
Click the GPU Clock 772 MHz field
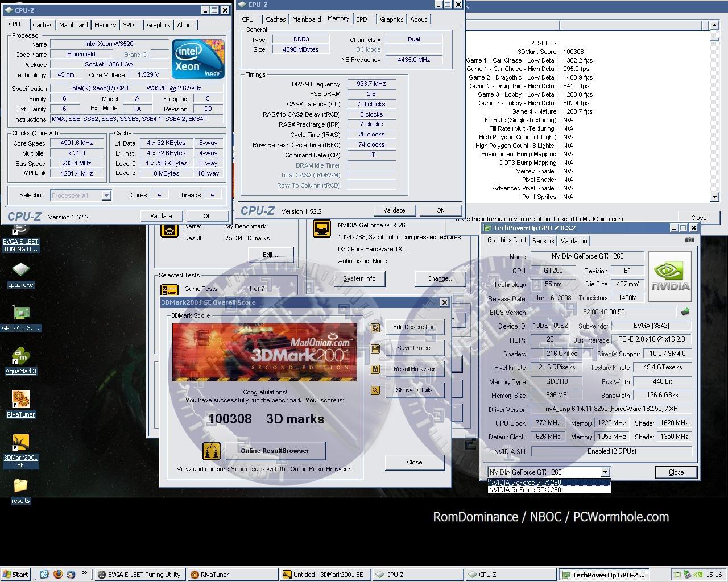pyautogui.click(x=548, y=423)
